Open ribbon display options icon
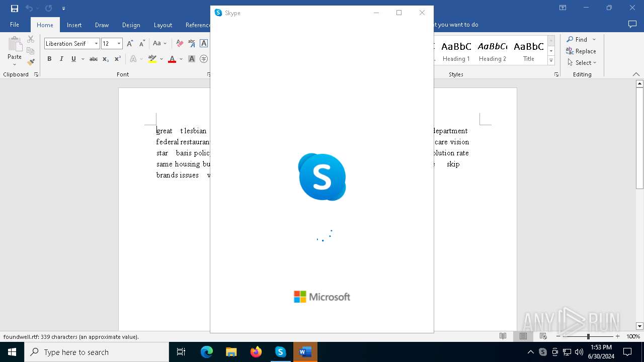This screenshot has height=362, width=644. [563, 8]
